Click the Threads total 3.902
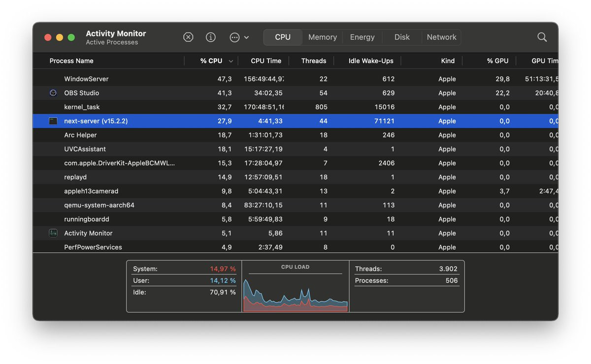This screenshot has width=591, height=364. (x=448, y=269)
